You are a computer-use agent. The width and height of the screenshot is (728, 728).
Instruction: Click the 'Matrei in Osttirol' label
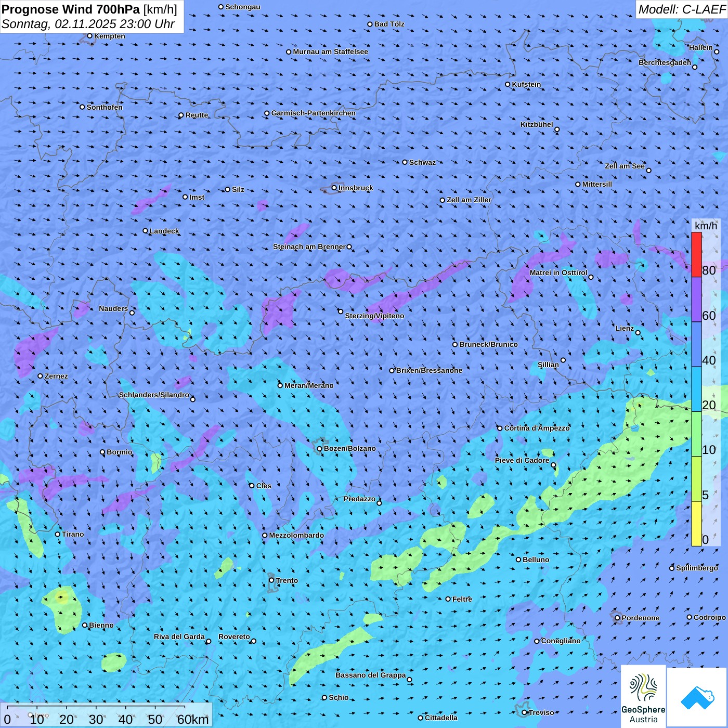[x=558, y=272]
